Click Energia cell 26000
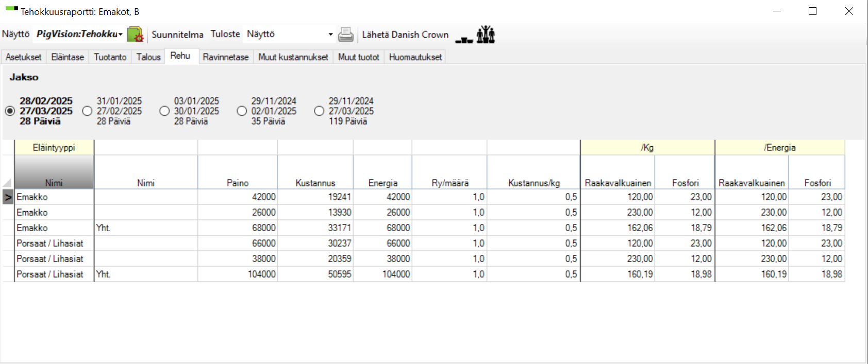 point(383,212)
